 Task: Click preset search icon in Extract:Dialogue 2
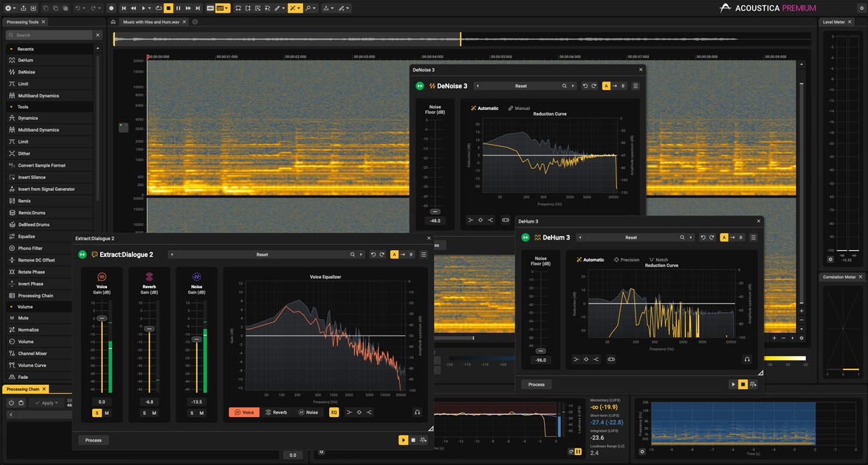(x=353, y=254)
